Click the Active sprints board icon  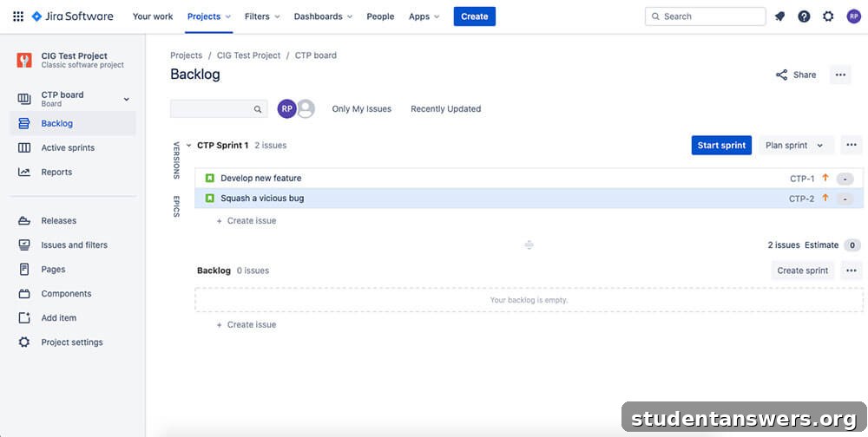(23, 147)
